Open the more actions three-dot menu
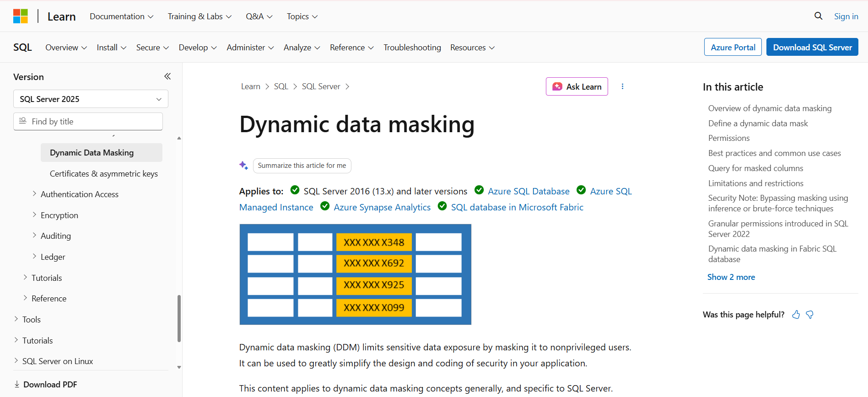This screenshot has height=397, width=868. (622, 86)
